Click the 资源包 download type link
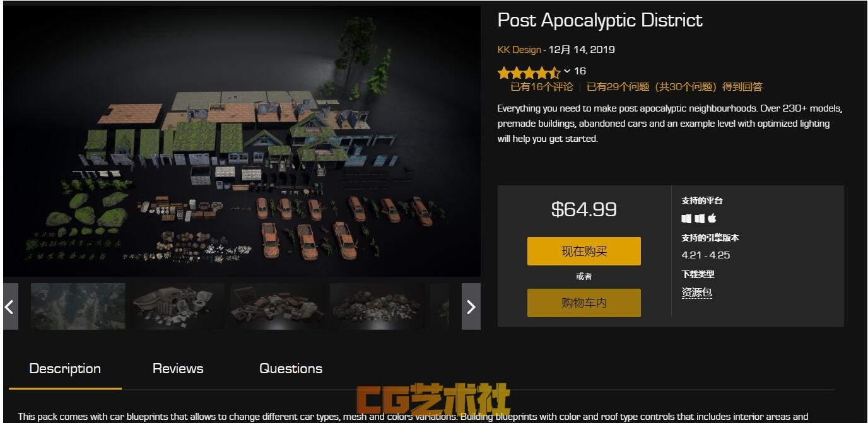 coord(697,293)
